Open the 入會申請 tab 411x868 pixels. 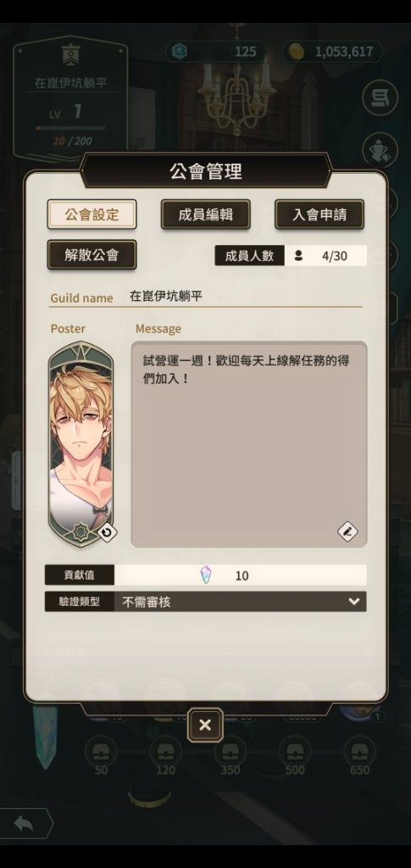pos(319,214)
